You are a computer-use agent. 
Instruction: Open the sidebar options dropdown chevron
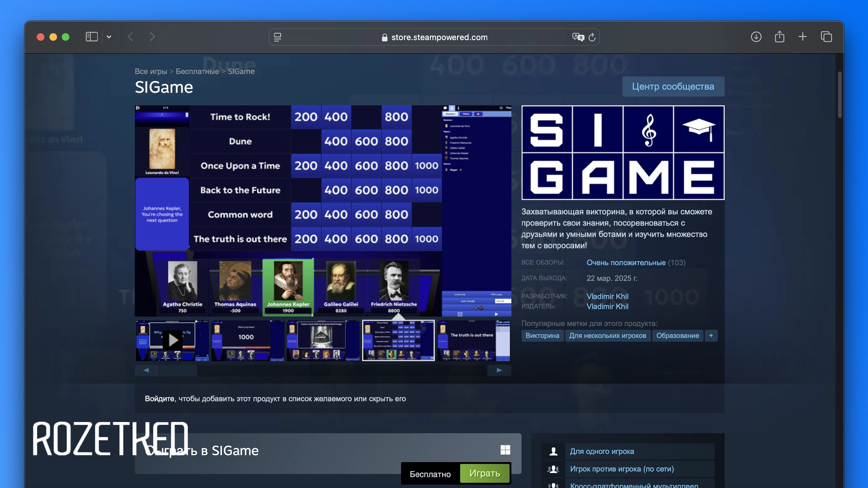click(x=109, y=37)
